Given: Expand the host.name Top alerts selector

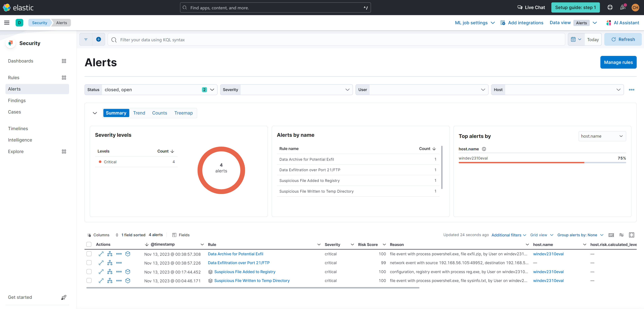Looking at the screenshot, I should 602,136.
